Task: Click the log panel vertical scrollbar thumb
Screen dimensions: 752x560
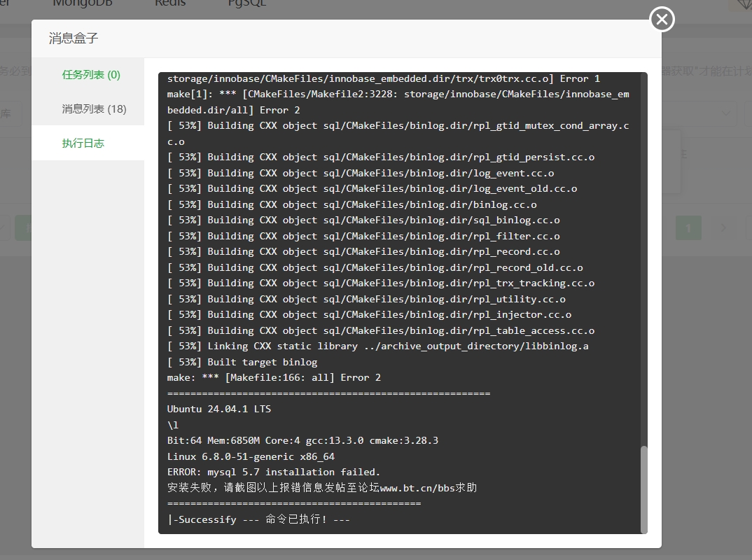Action: (x=644, y=489)
